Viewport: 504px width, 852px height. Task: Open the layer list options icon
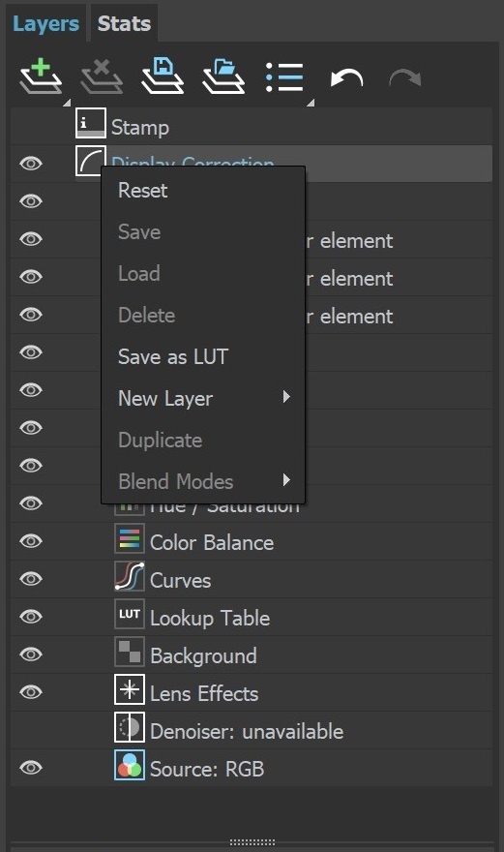pos(284,77)
